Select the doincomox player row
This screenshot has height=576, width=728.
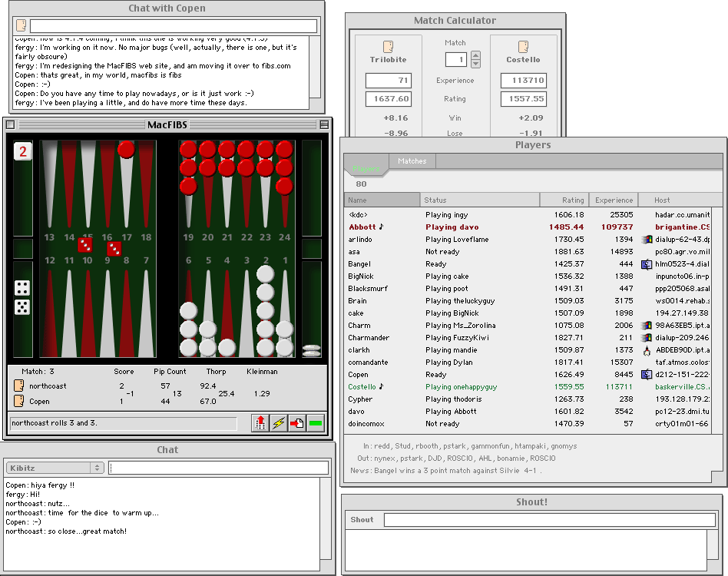point(528,424)
